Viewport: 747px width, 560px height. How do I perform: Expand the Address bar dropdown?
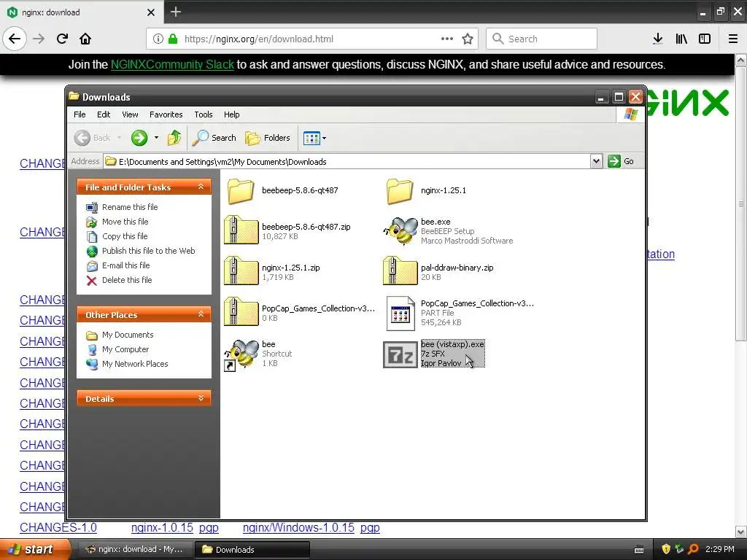point(596,161)
